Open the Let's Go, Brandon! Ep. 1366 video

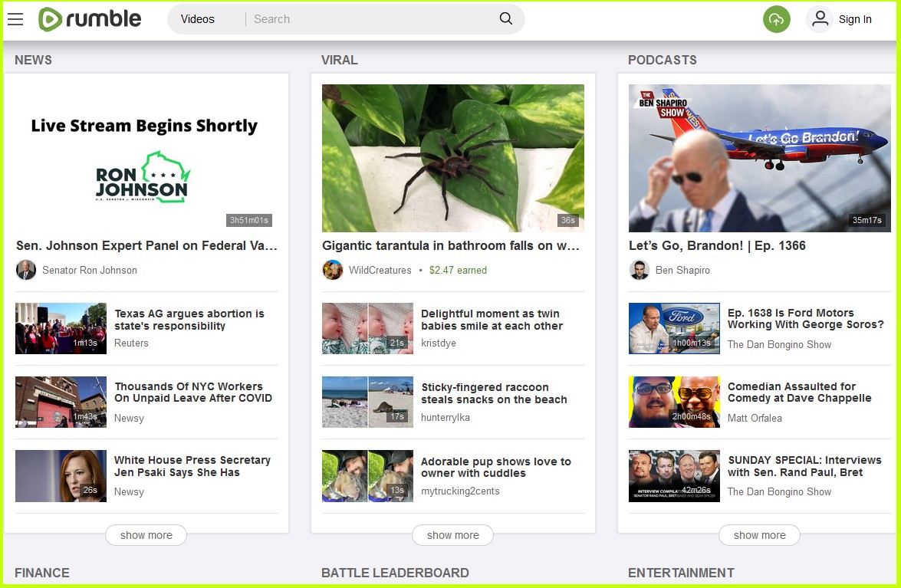click(x=717, y=245)
